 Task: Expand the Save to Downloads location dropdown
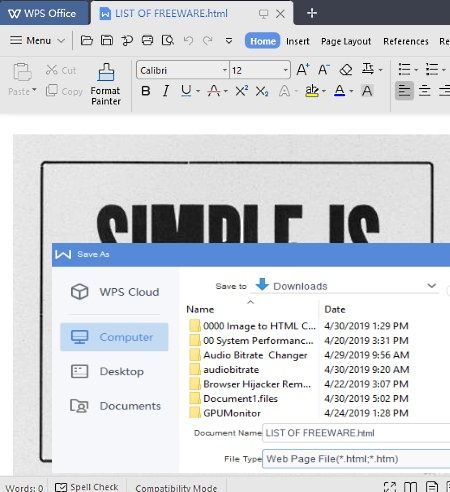(x=432, y=286)
